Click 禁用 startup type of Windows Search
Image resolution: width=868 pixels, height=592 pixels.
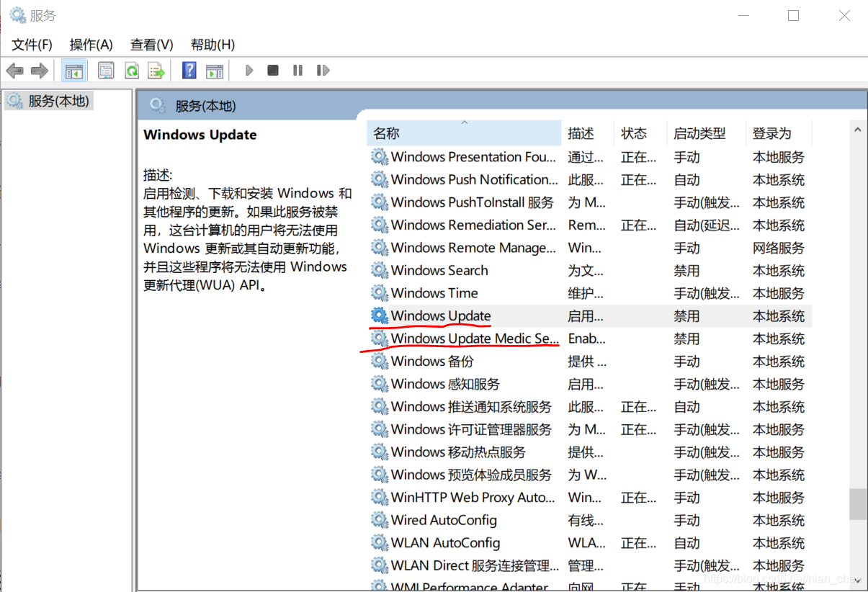click(686, 270)
